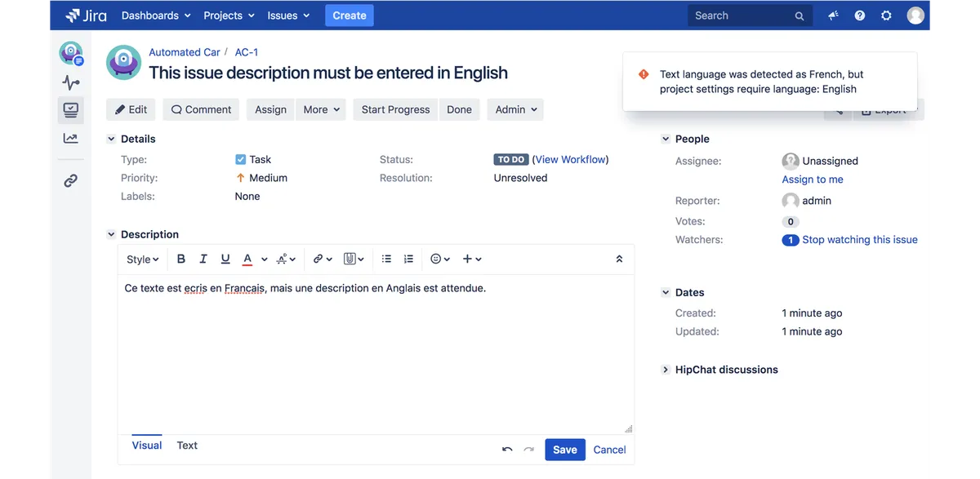980x479 pixels.
Task: Collapse the editor toolbar with double chevron
Action: point(619,259)
